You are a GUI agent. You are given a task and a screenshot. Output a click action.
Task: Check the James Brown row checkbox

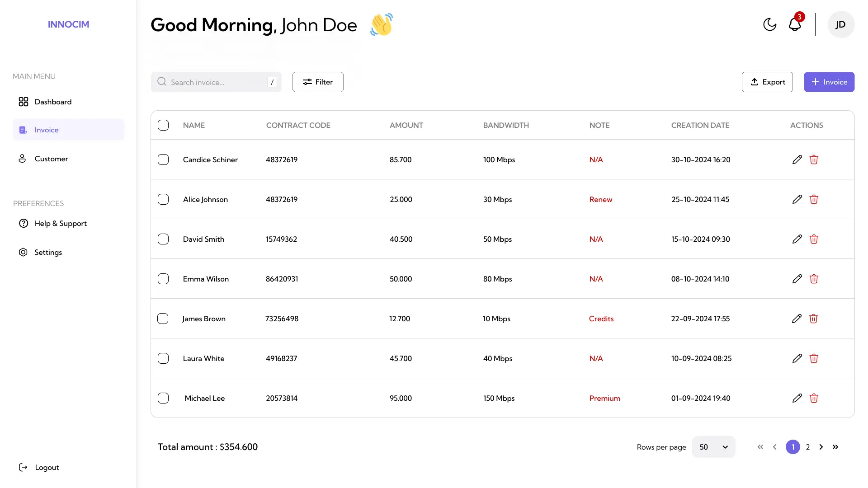tap(163, 319)
